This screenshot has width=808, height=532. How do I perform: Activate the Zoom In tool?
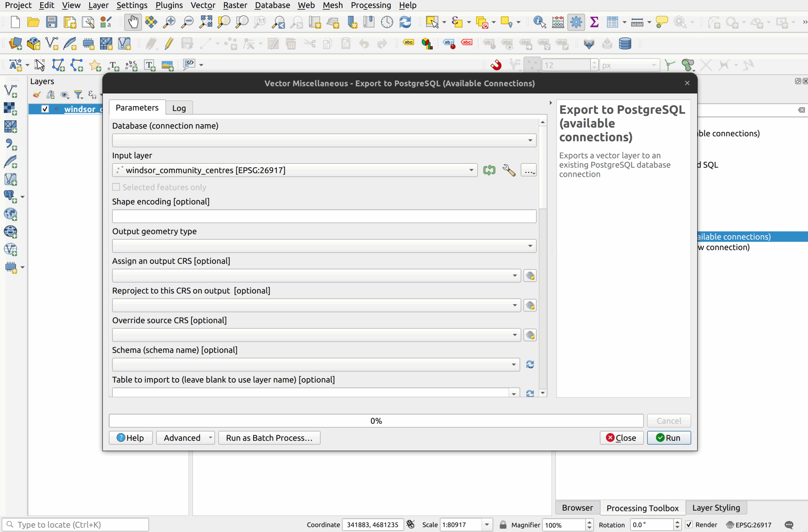coord(169,22)
